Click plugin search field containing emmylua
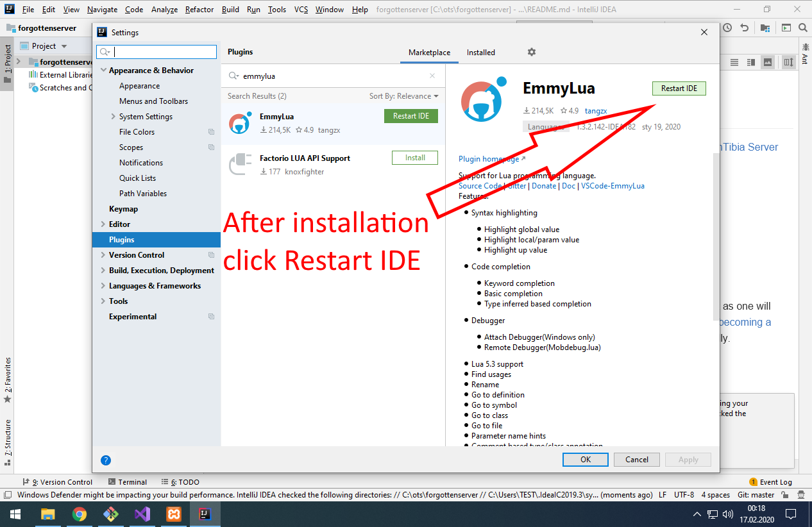The width and height of the screenshot is (812, 527). (334, 76)
